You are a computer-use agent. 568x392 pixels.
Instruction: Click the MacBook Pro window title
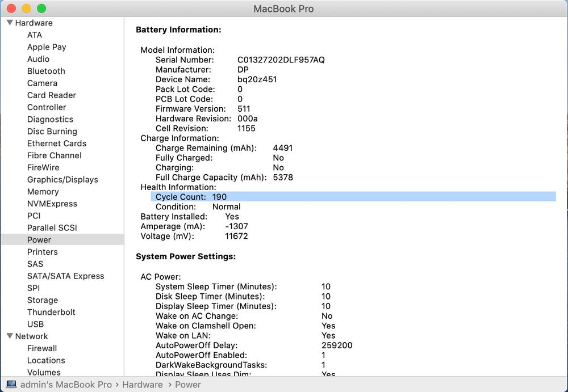click(x=283, y=9)
